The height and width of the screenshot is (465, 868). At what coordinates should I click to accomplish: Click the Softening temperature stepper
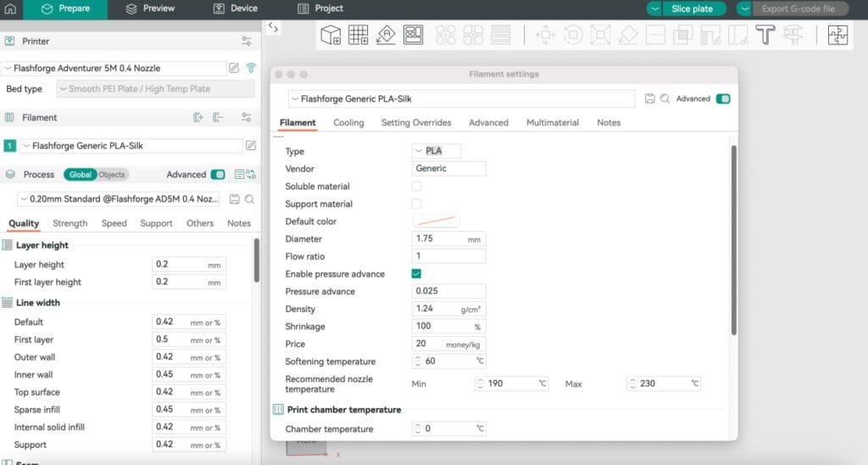[x=418, y=361]
